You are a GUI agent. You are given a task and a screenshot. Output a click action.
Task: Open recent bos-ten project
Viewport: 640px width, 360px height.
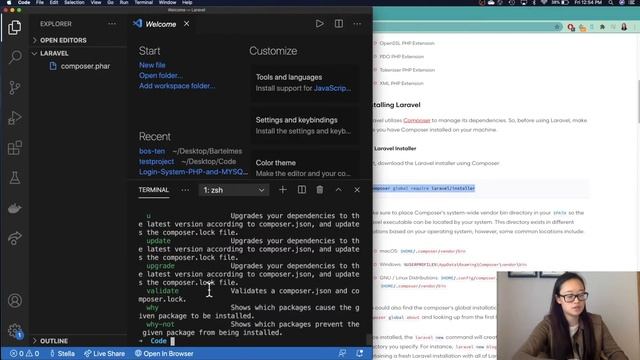click(152, 151)
